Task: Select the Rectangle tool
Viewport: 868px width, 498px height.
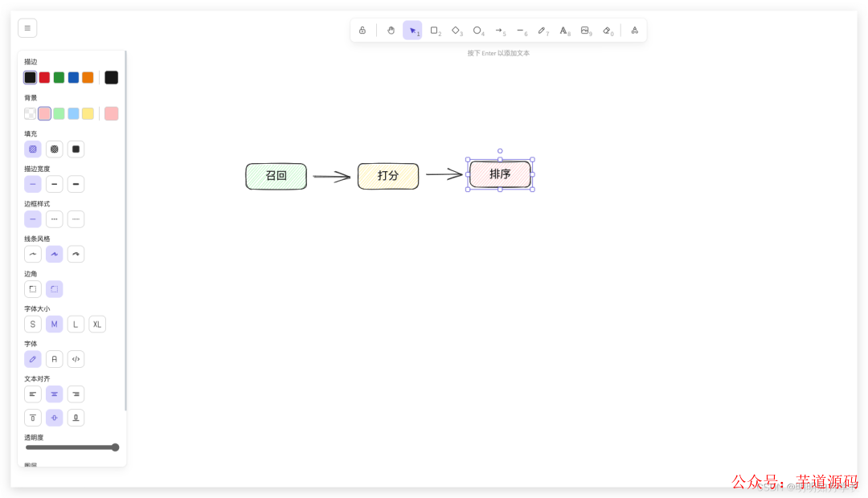Action: tap(435, 31)
